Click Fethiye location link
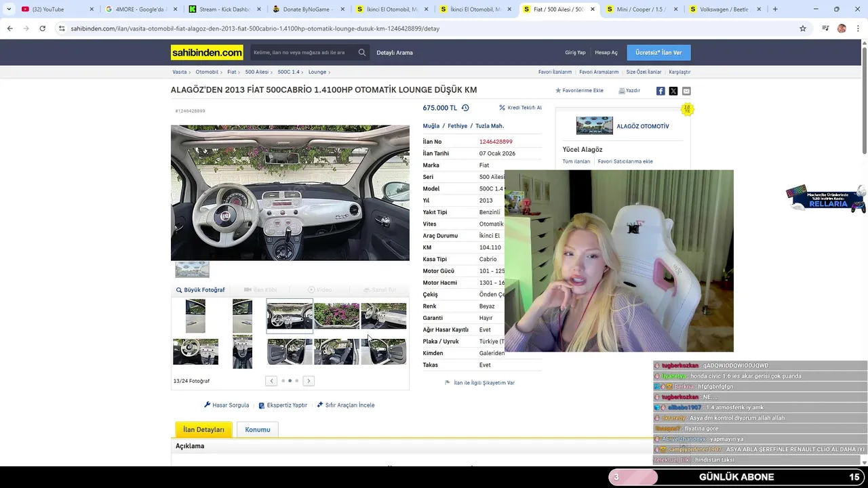868x488 pixels. point(458,126)
